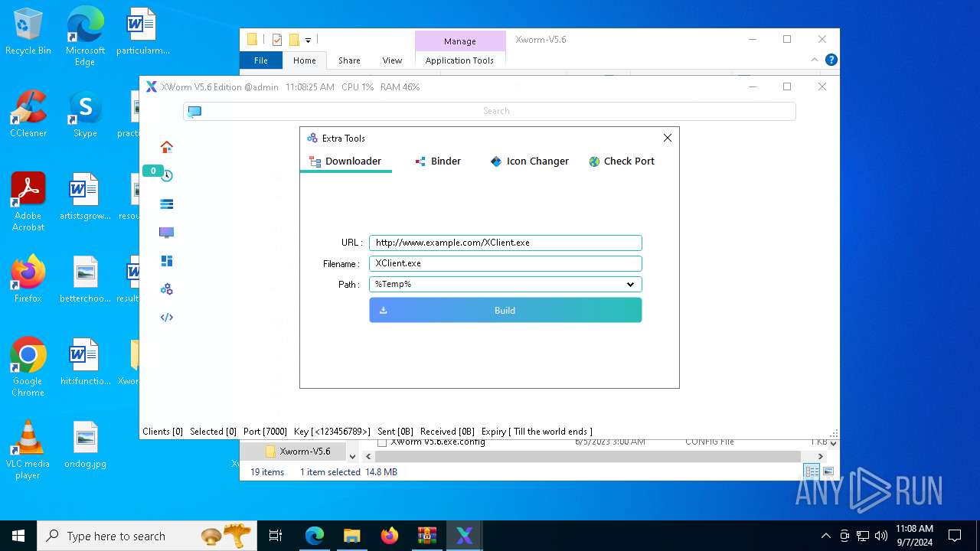Switch Explorer to Details view icon

click(812, 472)
